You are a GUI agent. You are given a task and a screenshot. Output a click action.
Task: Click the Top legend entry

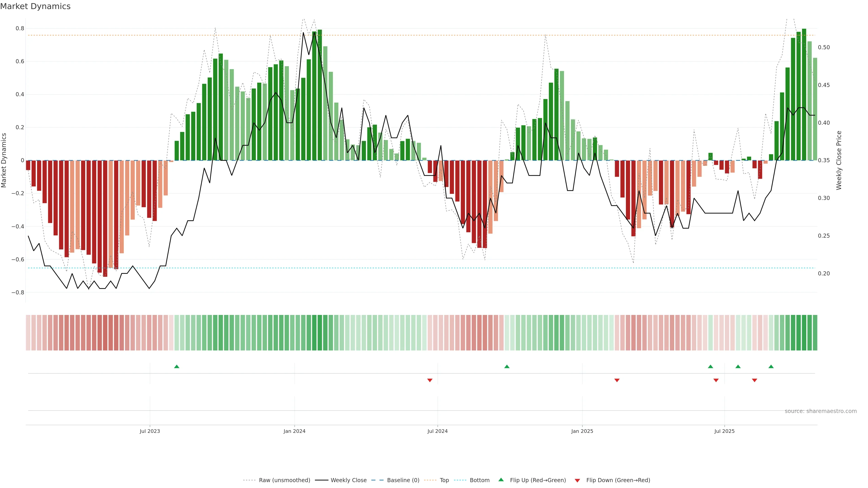[x=444, y=480]
